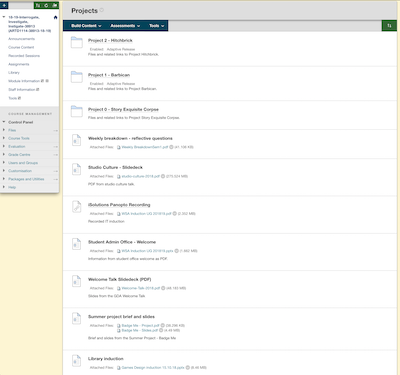Click the reorder arrows icon in green toolbar
The width and height of the screenshot is (400, 375).
pos(38,5)
